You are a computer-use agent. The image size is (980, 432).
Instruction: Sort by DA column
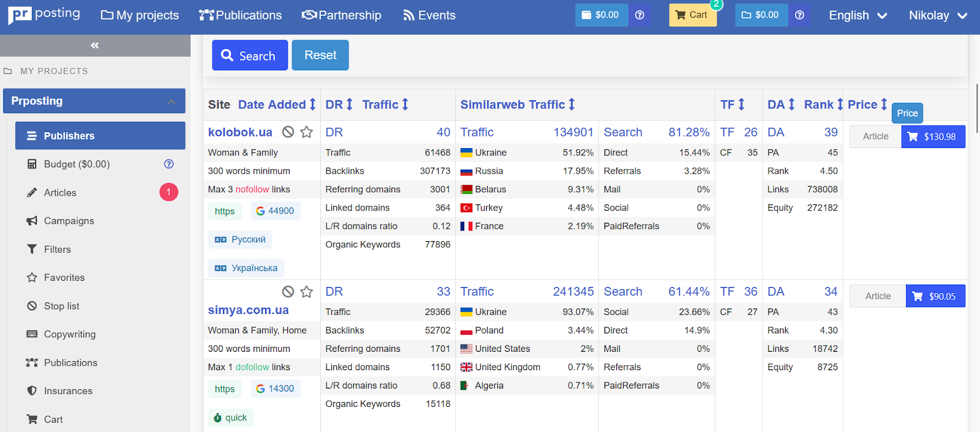coord(781,105)
